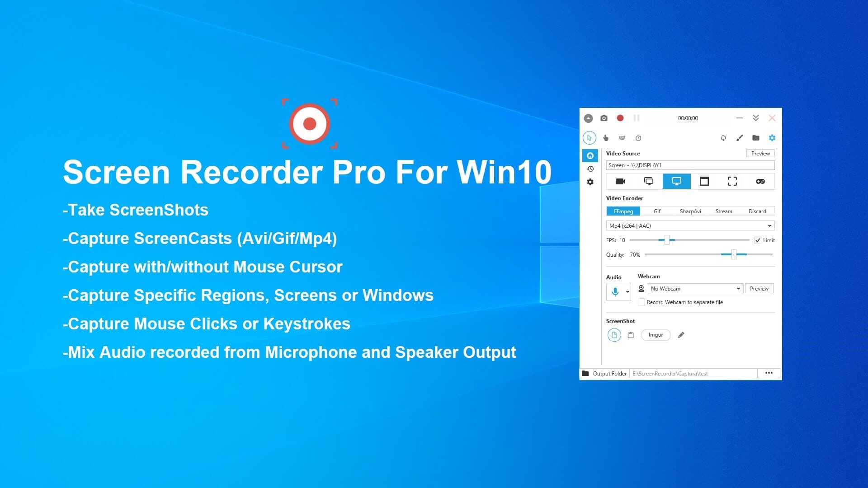This screenshot has width=868, height=488.
Task: Click the Imgur upload button
Action: click(x=656, y=334)
